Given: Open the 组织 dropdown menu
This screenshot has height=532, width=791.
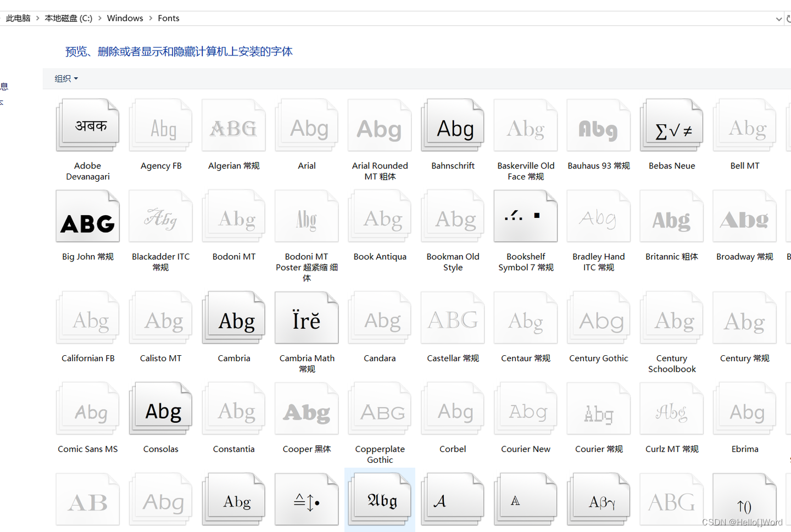Looking at the screenshot, I should click(66, 79).
